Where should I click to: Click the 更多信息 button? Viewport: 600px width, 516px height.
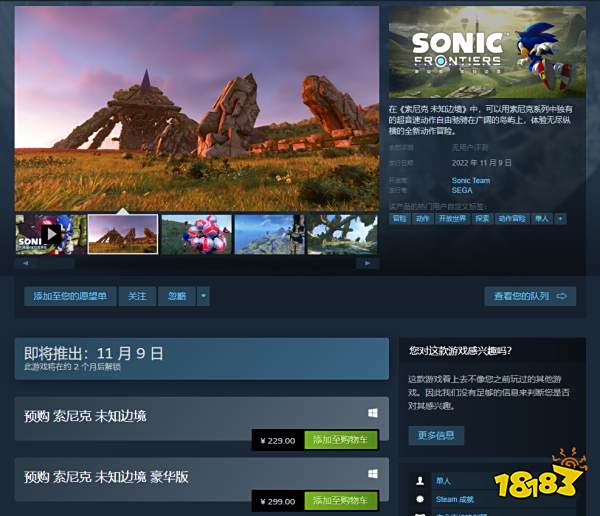tap(436, 436)
